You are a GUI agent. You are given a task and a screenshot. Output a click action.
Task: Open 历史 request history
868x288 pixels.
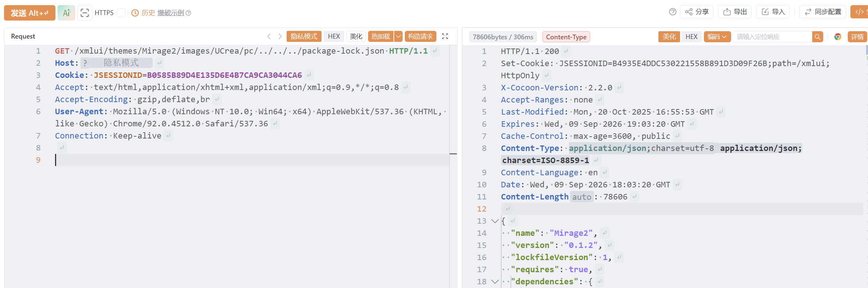click(x=143, y=13)
